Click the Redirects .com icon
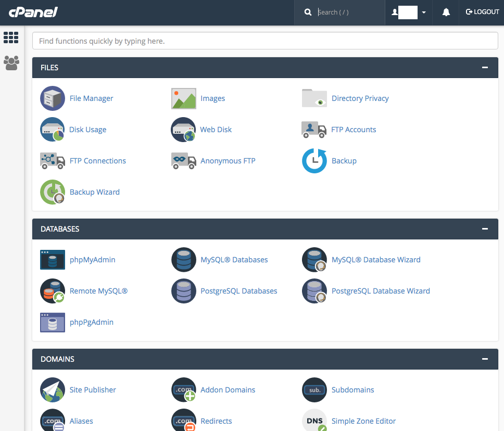Screen dimensions: 504x431 pyautogui.click(x=184, y=420)
